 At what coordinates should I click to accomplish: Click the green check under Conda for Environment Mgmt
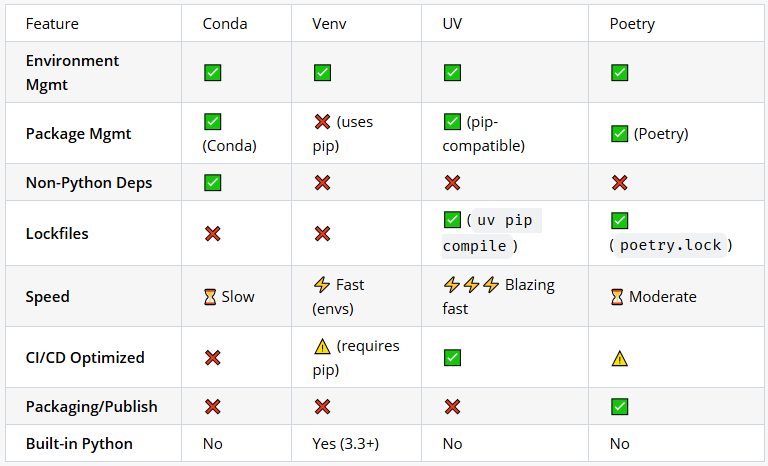coord(213,73)
